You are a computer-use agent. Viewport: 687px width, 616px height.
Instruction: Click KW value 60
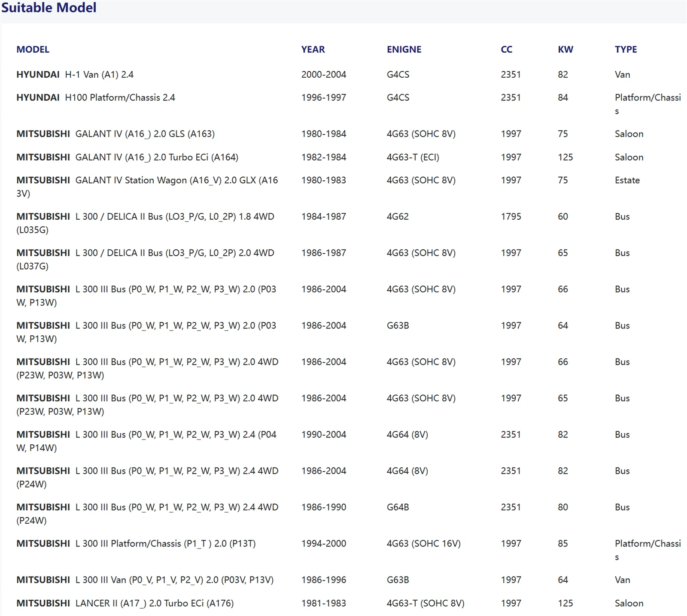[x=563, y=216]
